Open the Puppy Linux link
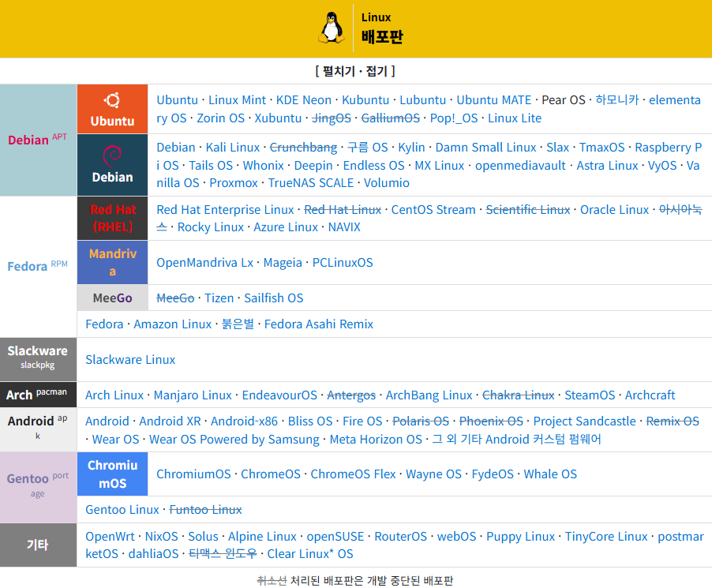This screenshot has height=588, width=712. [x=520, y=536]
